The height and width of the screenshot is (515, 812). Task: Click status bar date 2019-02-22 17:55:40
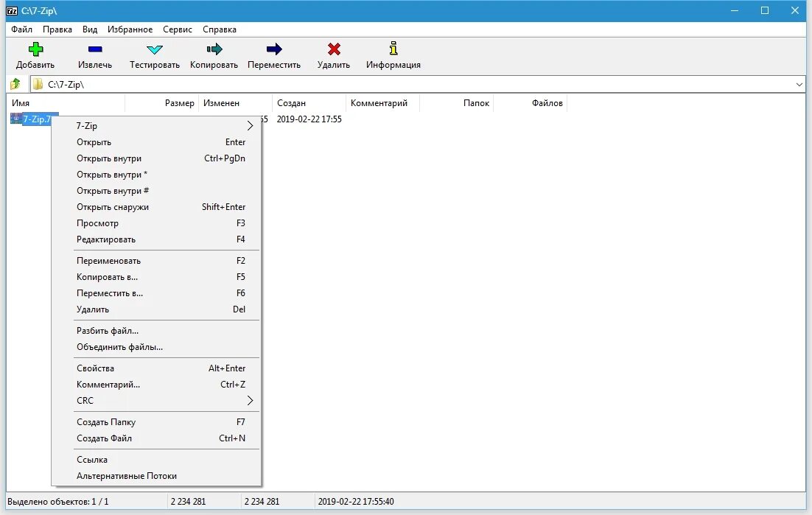point(356,502)
